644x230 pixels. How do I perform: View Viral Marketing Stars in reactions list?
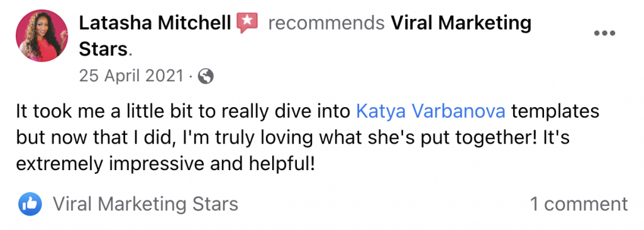146,204
